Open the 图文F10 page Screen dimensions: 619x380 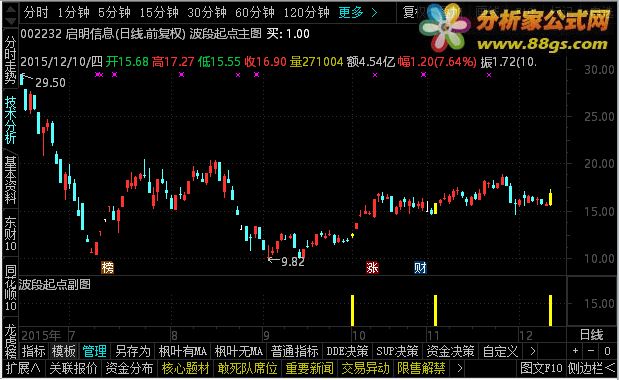[x=541, y=368]
